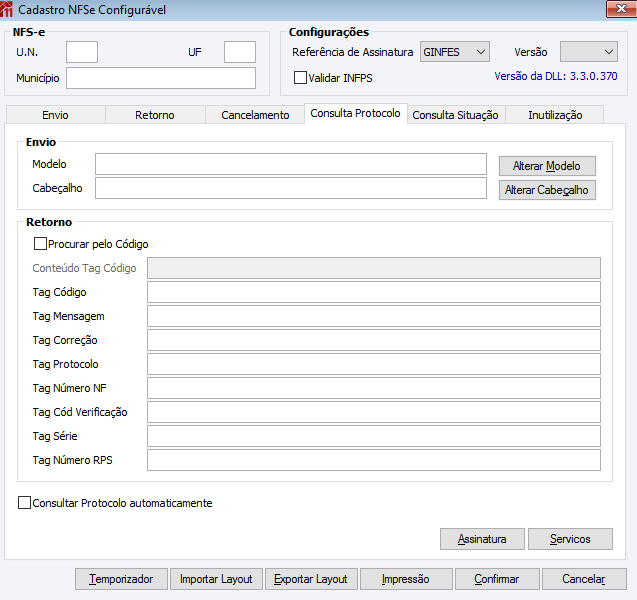Open the Versão dropdown
The image size is (637, 600).
pyautogui.click(x=589, y=52)
